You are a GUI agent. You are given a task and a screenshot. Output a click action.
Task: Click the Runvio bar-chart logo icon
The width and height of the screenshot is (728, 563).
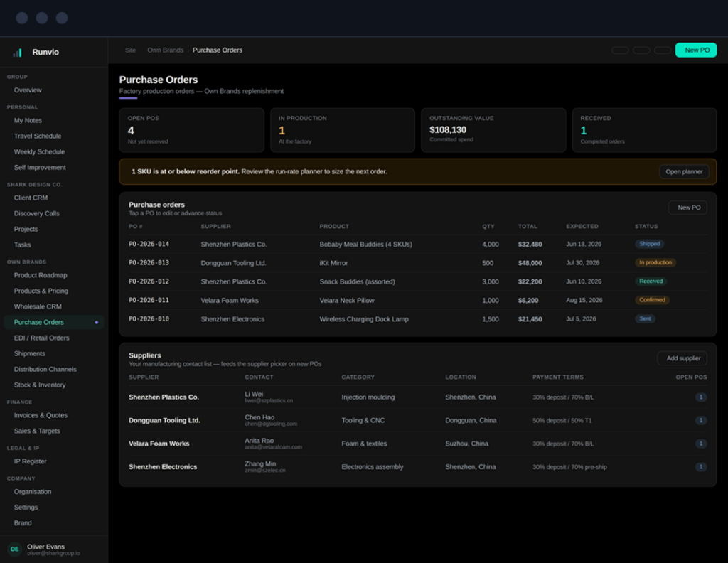click(x=17, y=53)
